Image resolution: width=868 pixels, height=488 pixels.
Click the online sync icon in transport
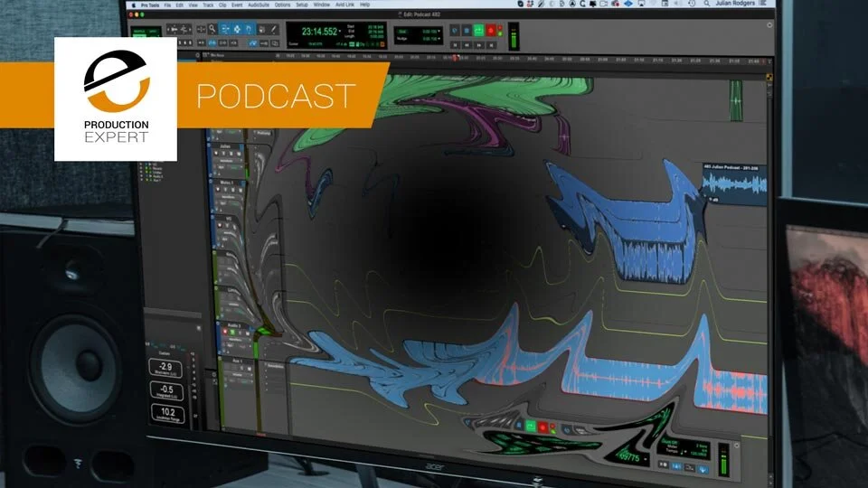click(x=455, y=31)
